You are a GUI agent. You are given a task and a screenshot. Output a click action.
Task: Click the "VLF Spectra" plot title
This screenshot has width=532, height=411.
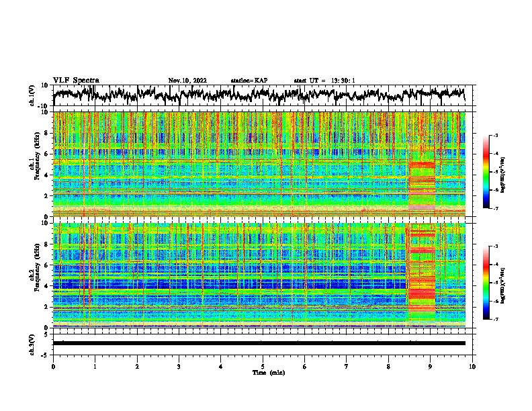point(76,81)
